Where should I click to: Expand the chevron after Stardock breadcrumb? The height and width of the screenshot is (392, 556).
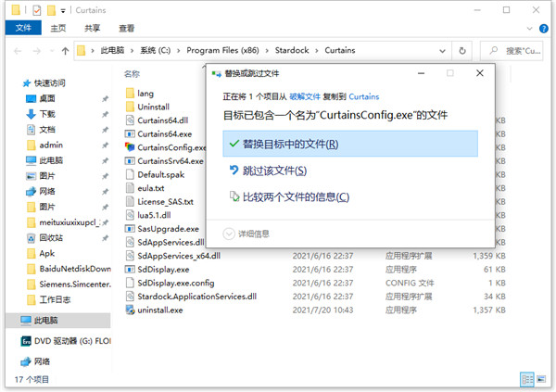pyautogui.click(x=317, y=51)
